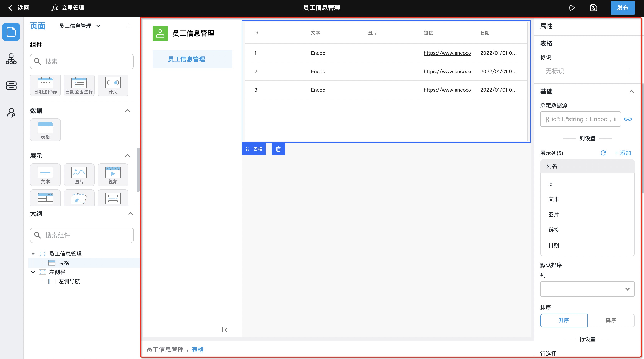Click 员工信息管理 in the breadcrumb
This screenshot has height=359, width=644.
tap(165, 350)
